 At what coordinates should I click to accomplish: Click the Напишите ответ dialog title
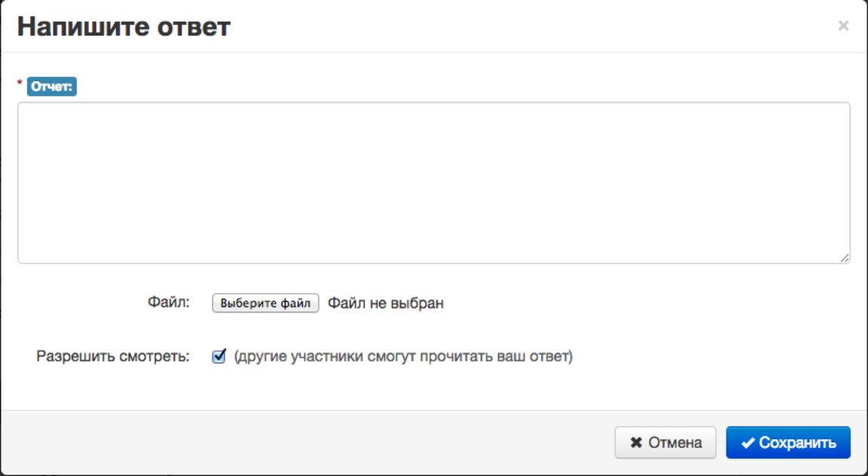[124, 26]
